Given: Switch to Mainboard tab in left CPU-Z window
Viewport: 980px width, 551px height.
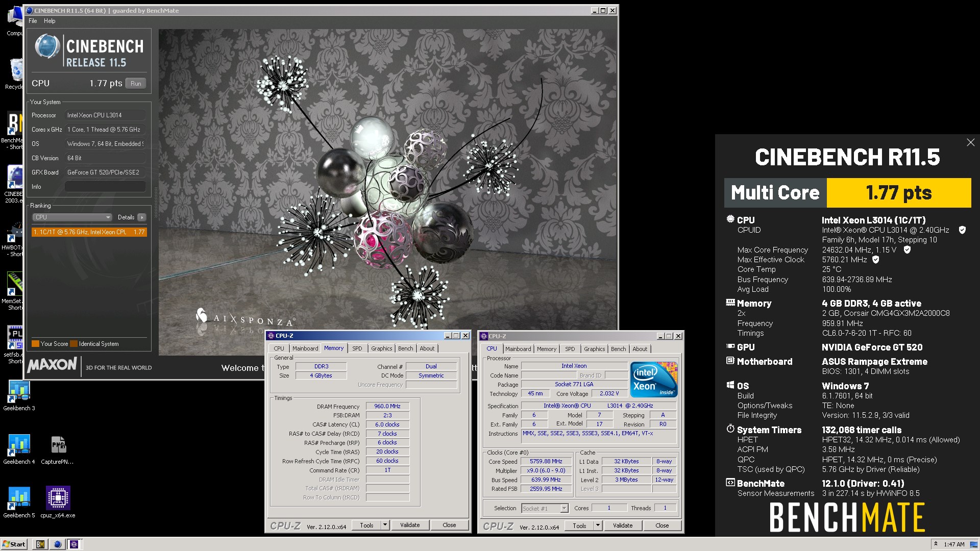Looking at the screenshot, I should [x=305, y=348].
